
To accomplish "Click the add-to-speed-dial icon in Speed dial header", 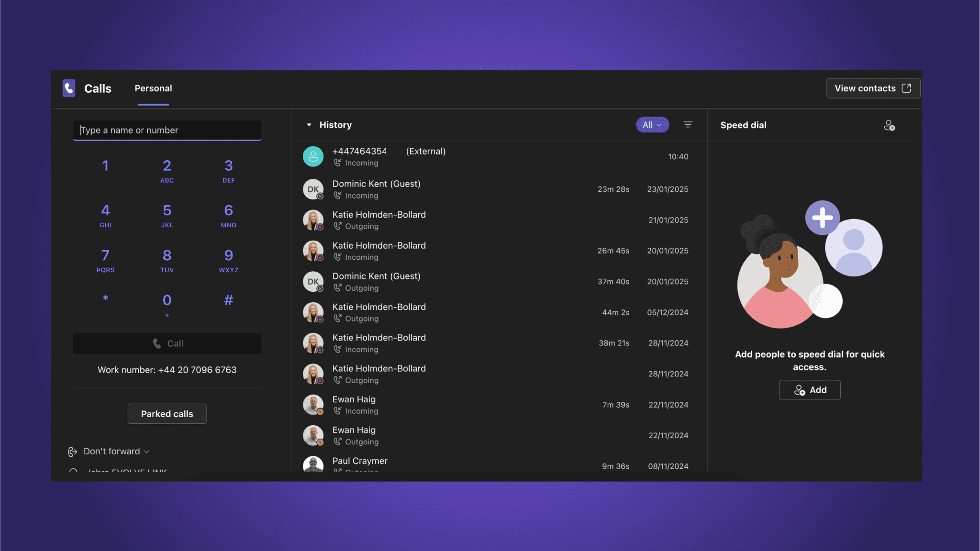I will pos(890,125).
